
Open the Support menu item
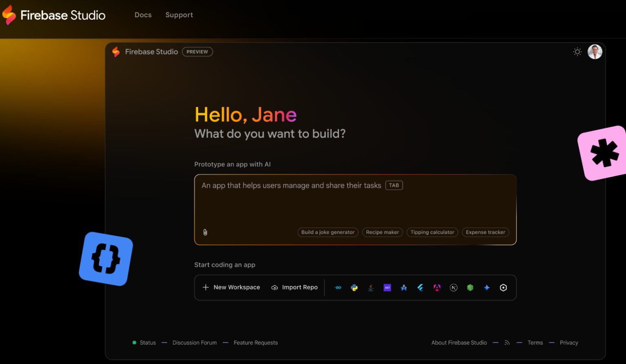tap(179, 15)
